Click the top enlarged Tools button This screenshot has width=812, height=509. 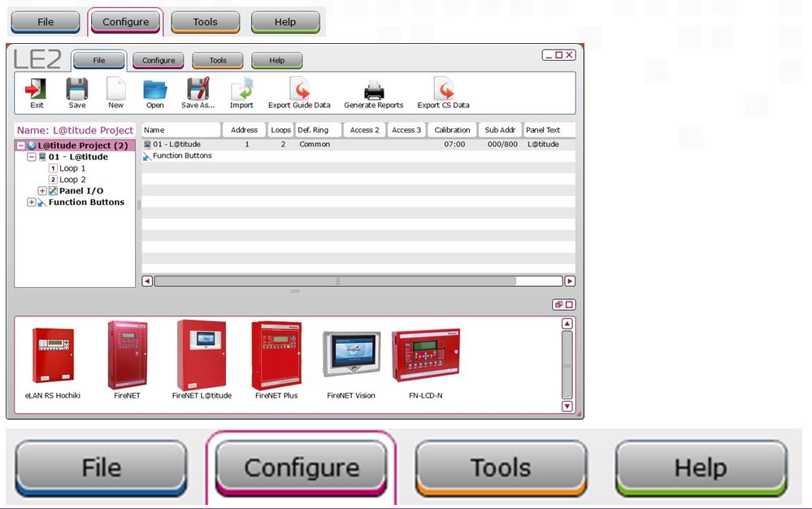205,22
